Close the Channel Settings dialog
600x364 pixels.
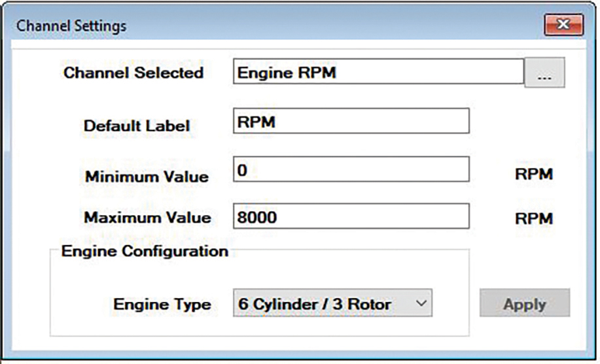[563, 26]
